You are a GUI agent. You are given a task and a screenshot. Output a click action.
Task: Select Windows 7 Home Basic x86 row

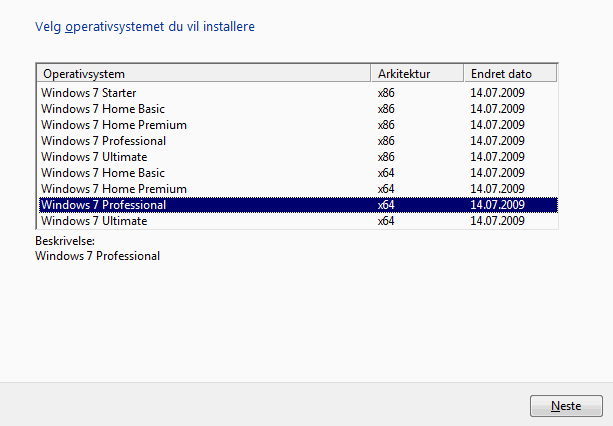click(298, 109)
